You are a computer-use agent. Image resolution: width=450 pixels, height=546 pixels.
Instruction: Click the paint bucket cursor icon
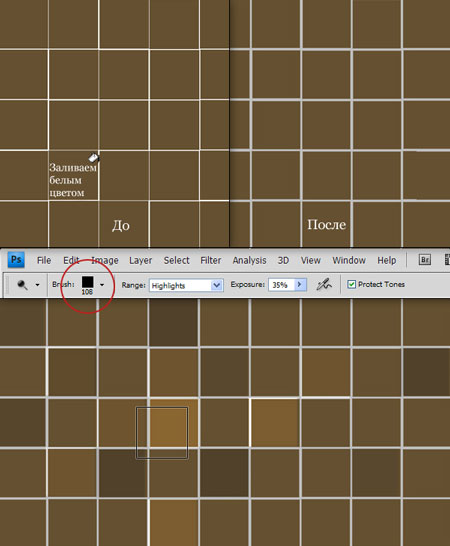[x=94, y=158]
